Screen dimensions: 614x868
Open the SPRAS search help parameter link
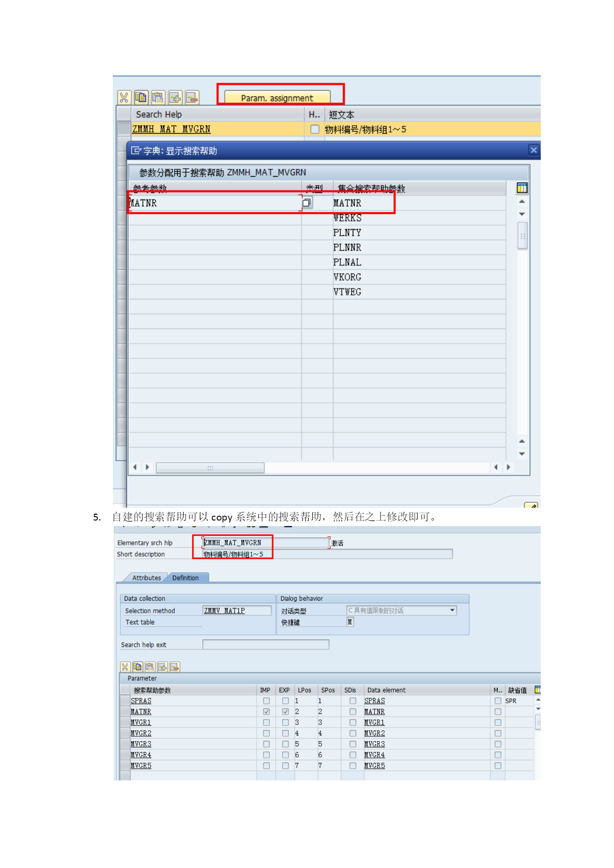(141, 701)
